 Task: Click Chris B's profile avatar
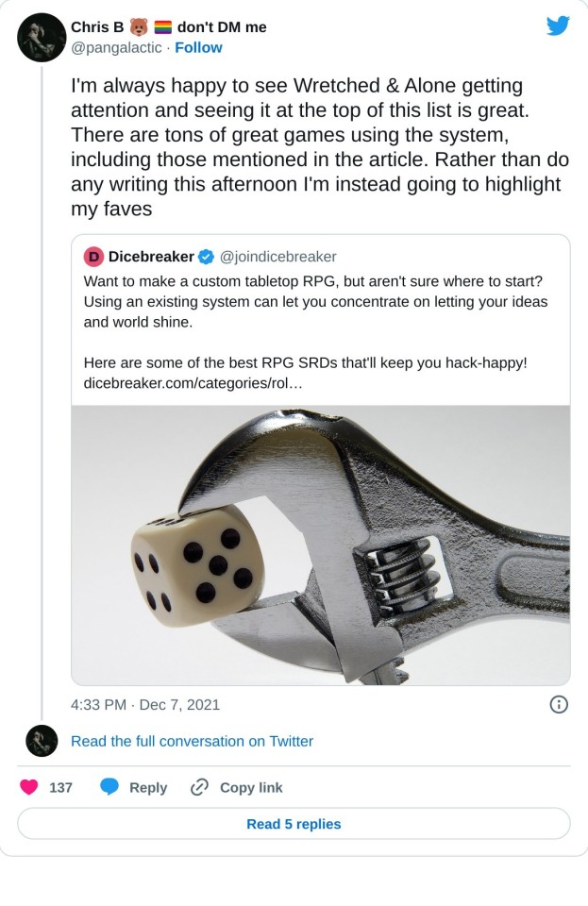(x=42, y=38)
